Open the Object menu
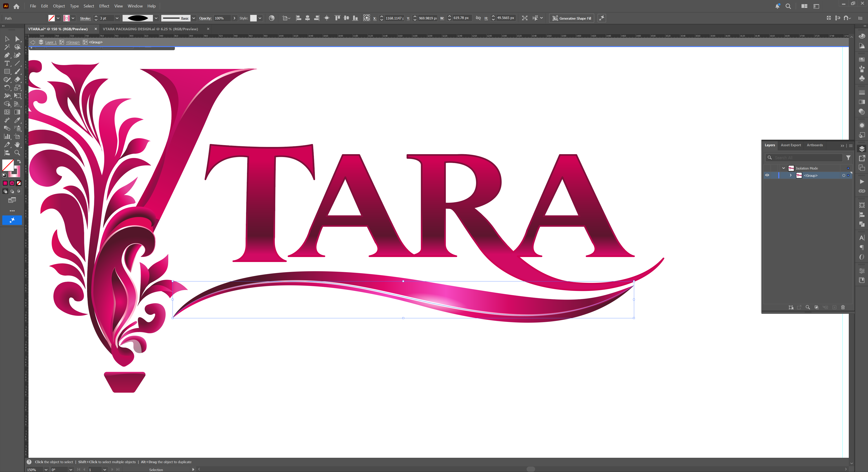 point(59,6)
